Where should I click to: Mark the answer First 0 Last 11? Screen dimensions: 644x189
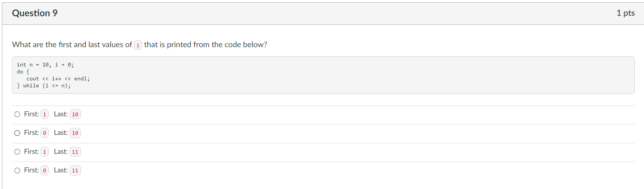17,170
